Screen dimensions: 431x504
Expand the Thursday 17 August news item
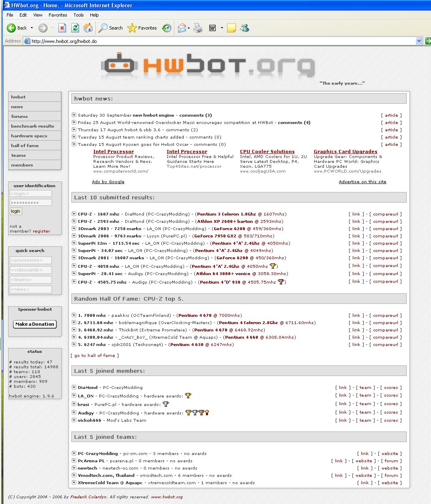pos(74,130)
